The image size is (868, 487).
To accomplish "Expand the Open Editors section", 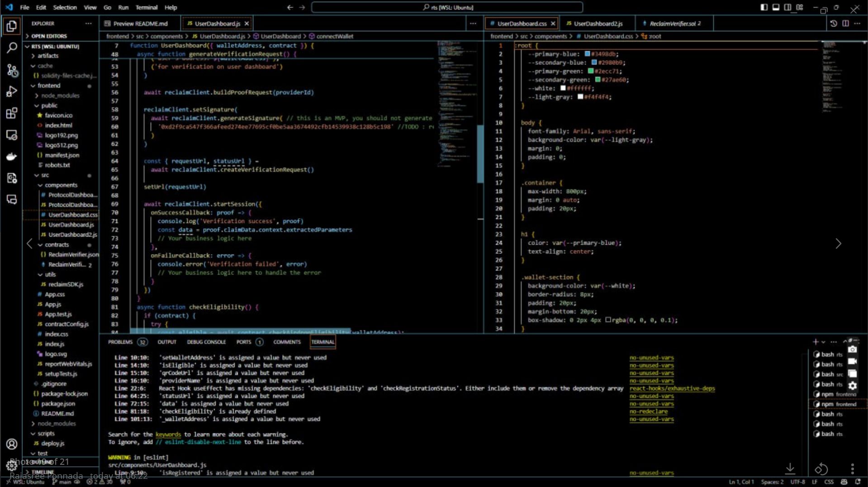I will tap(49, 36).
